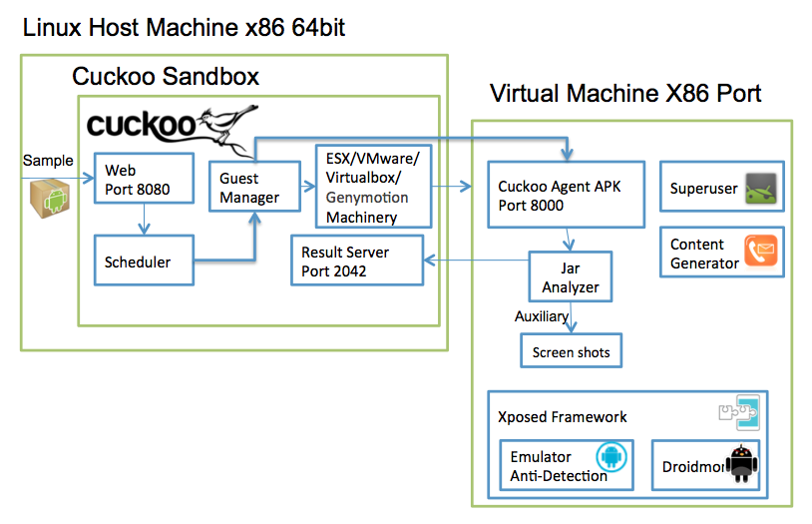Viewport: 812px width, 524px height.
Task: Click the Cuckoo bird logo
Action: [173, 129]
